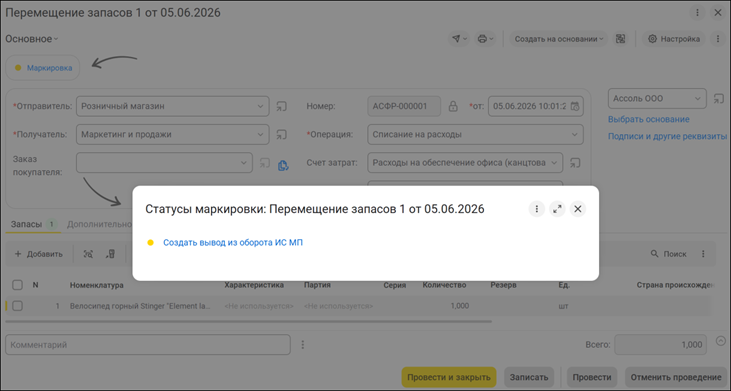Expand 'Создать на основании' menu
This screenshot has width=731, height=391.
pyautogui.click(x=559, y=39)
